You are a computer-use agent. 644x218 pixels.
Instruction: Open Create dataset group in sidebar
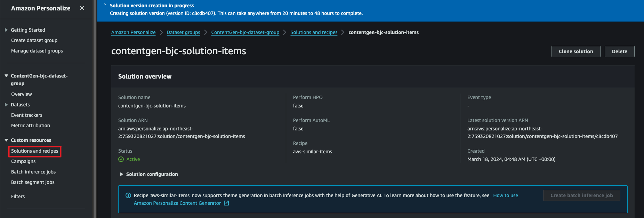coord(34,40)
